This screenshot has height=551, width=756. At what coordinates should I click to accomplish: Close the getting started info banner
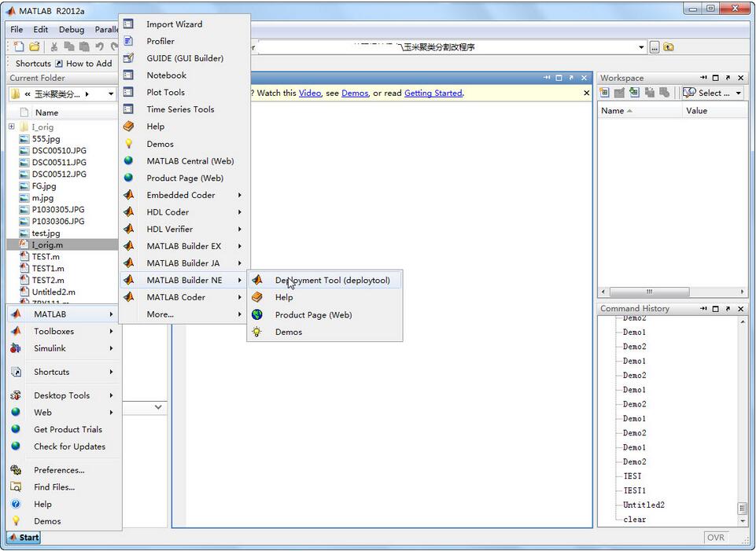pos(586,93)
